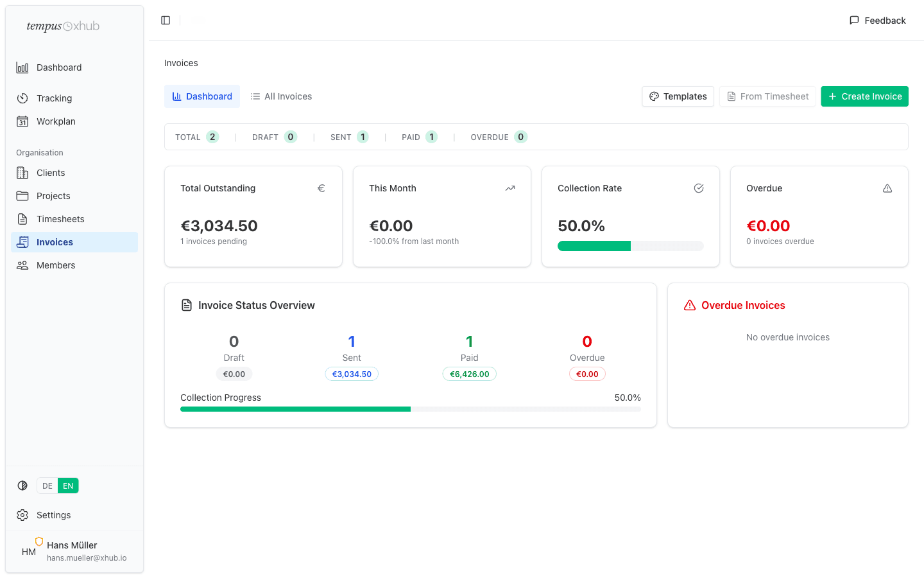
Task: Click the Feedback chat bubble icon
Action: pyautogui.click(x=854, y=20)
